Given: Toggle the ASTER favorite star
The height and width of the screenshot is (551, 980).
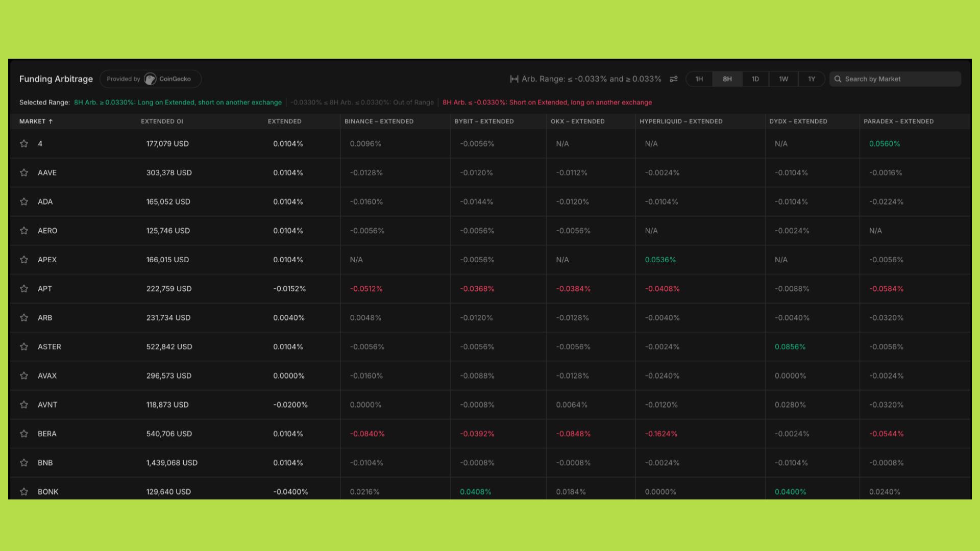Looking at the screenshot, I should click(x=24, y=347).
